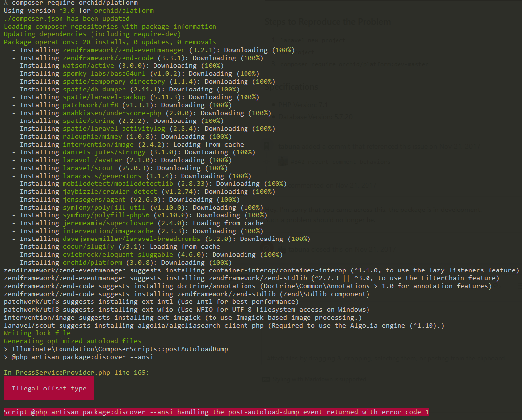
Task: Click the doctrine/annotations suggestion line
Action: point(247,286)
